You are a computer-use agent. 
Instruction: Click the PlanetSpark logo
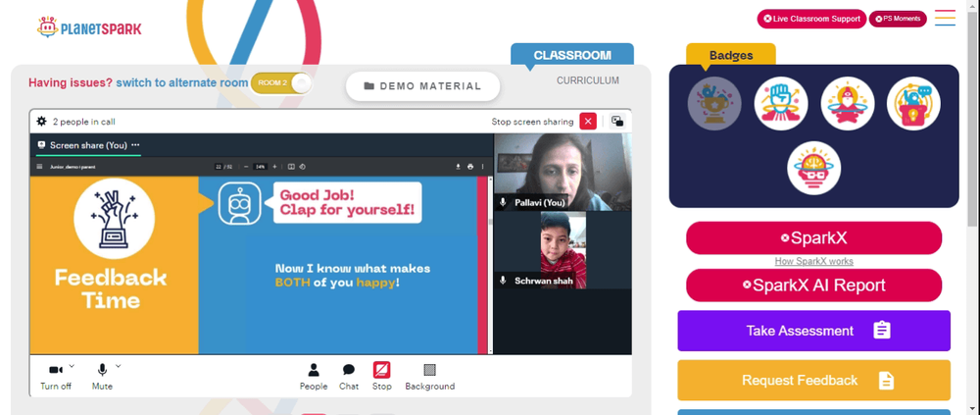pos(89,27)
